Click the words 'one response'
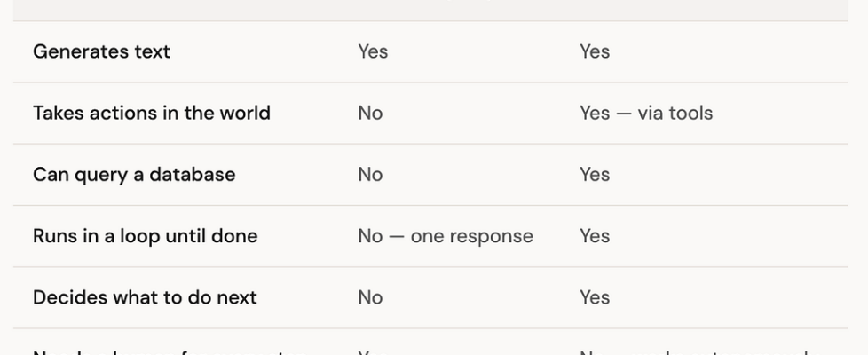The width and height of the screenshot is (868, 355). click(471, 236)
